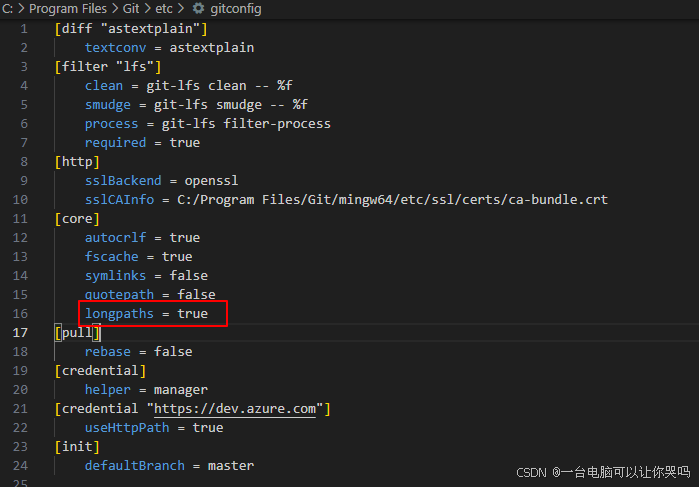
Task: Open the 'Git' breadcrumb segment
Action: pos(131,8)
